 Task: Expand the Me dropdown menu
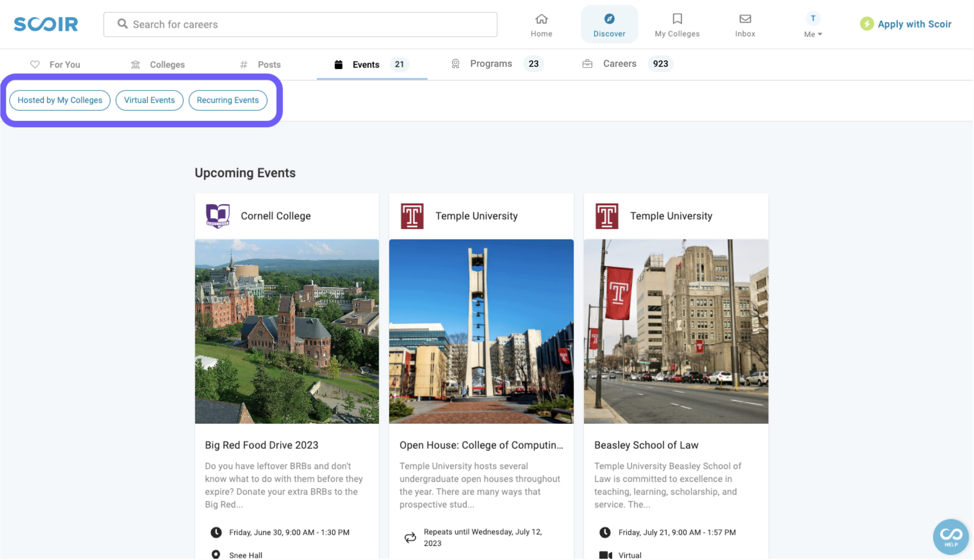click(813, 34)
